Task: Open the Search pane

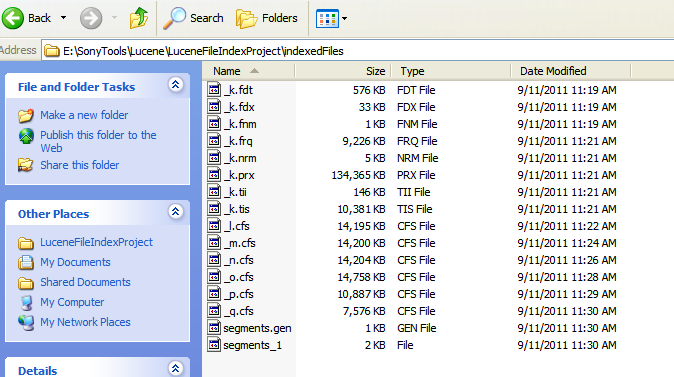Action: click(193, 18)
